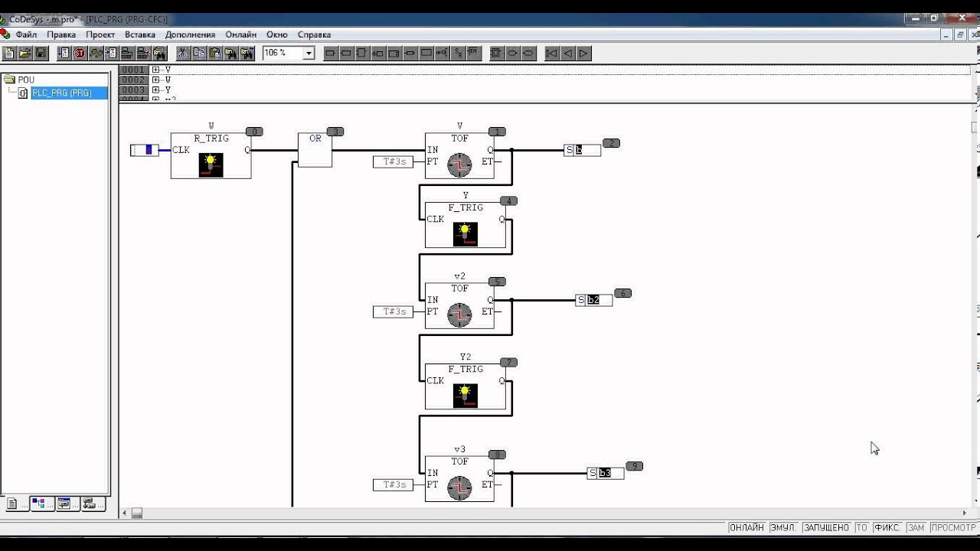Select the CFC Input element tool

click(x=330, y=53)
